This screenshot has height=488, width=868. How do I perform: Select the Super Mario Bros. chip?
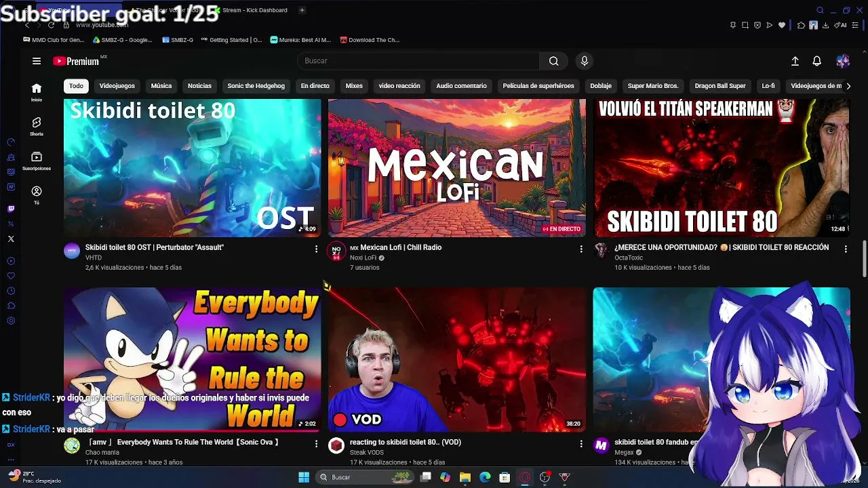653,86
